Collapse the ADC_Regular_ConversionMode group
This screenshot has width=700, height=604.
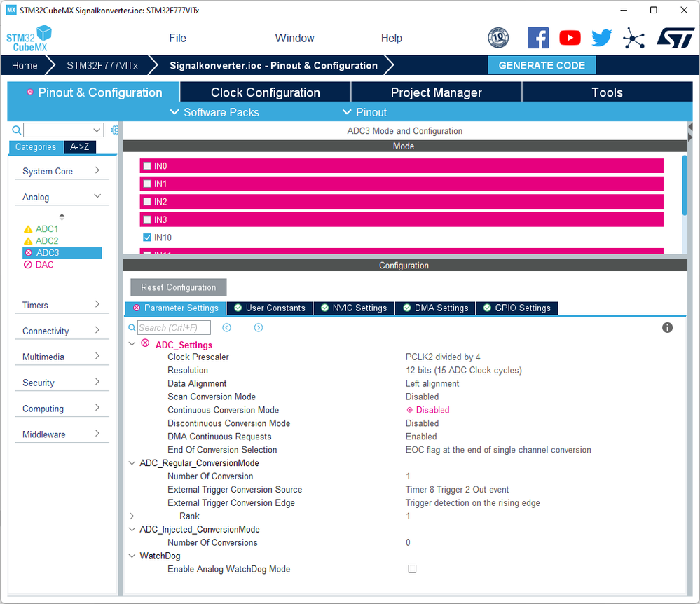tap(132, 463)
